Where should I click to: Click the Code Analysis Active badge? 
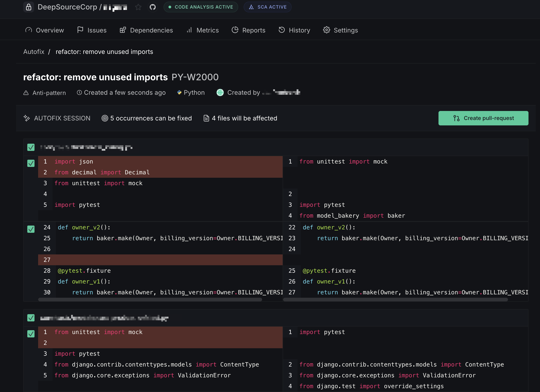[x=201, y=7]
